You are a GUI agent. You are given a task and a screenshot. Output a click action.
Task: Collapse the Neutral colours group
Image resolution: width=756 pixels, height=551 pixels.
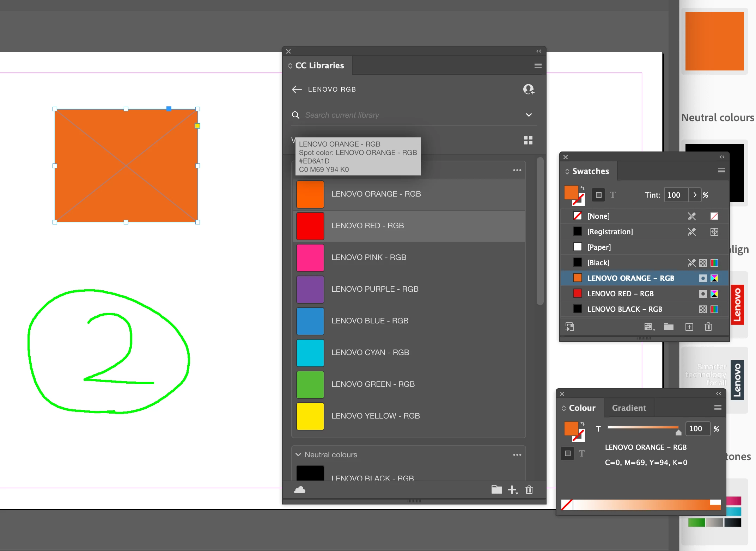click(298, 454)
